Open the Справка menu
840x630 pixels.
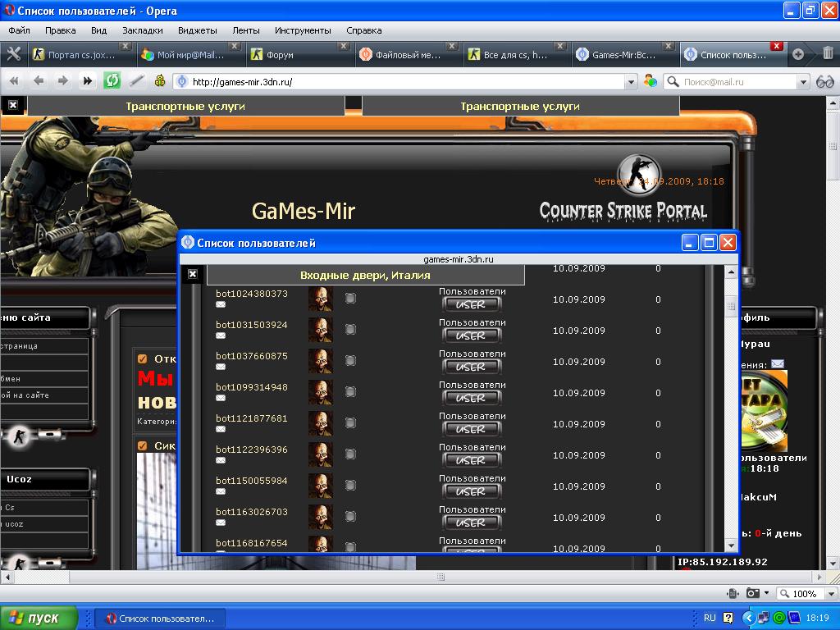click(x=363, y=30)
